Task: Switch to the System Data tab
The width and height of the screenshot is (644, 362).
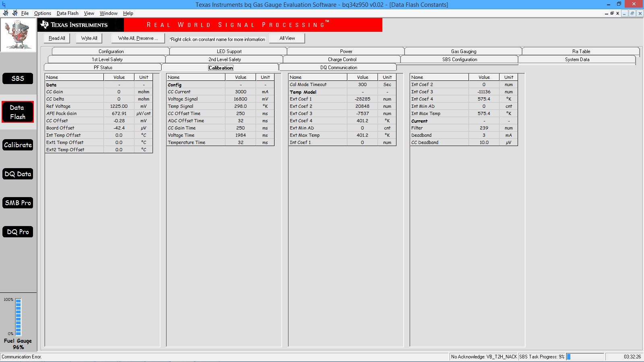Action: [x=577, y=59]
